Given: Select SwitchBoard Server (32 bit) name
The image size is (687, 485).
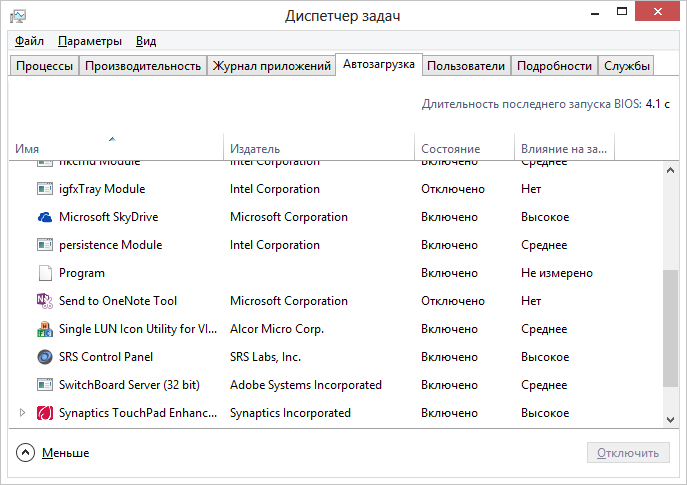Looking at the screenshot, I should click(x=129, y=385).
